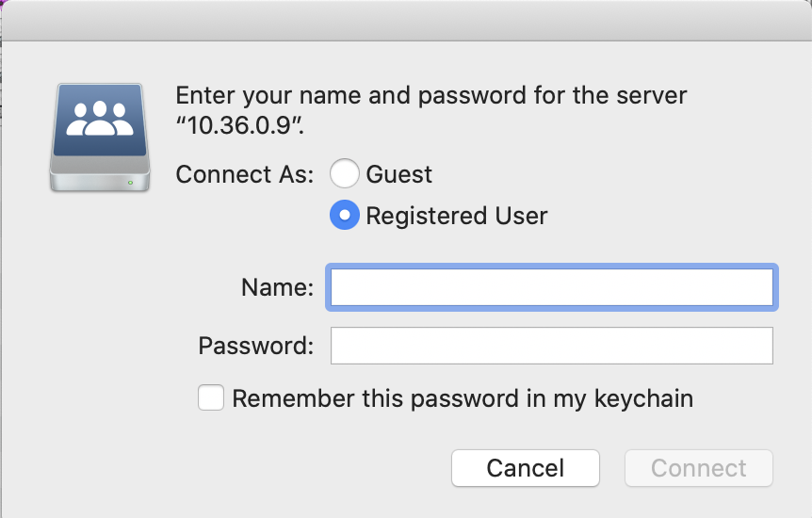The image size is (812, 518).
Task: Click the "Connect As:" label
Action: 245,174
